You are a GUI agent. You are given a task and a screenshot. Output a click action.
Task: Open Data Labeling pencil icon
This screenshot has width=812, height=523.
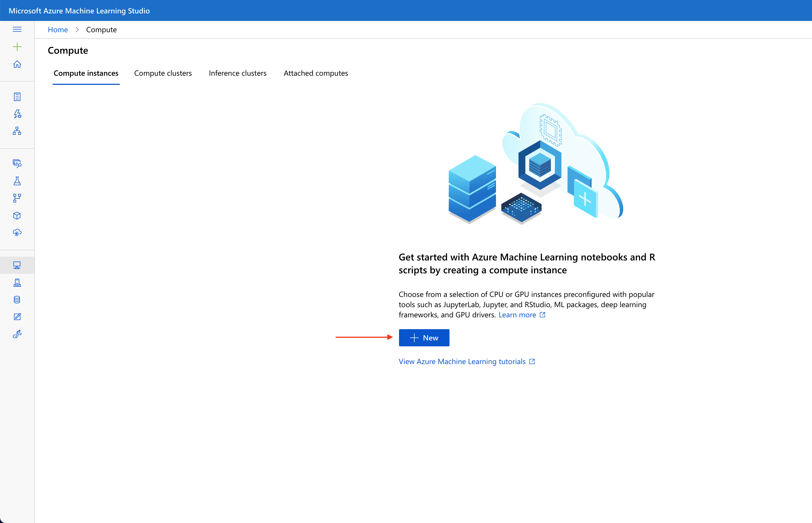(x=17, y=317)
